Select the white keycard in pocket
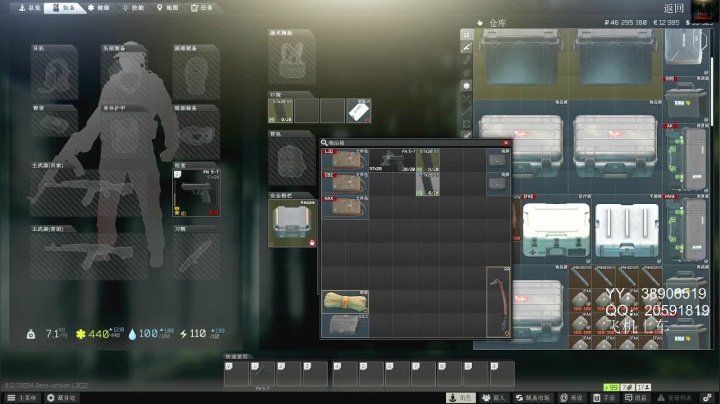720x404 pixels. [359, 111]
